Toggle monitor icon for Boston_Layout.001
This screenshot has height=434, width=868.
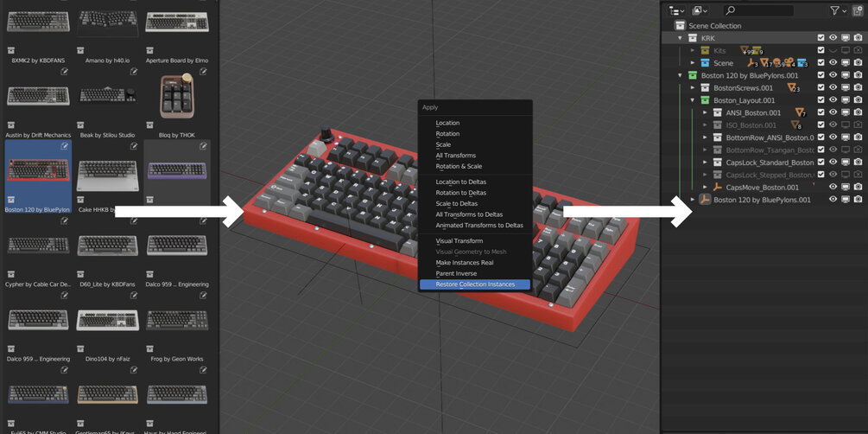pos(846,100)
